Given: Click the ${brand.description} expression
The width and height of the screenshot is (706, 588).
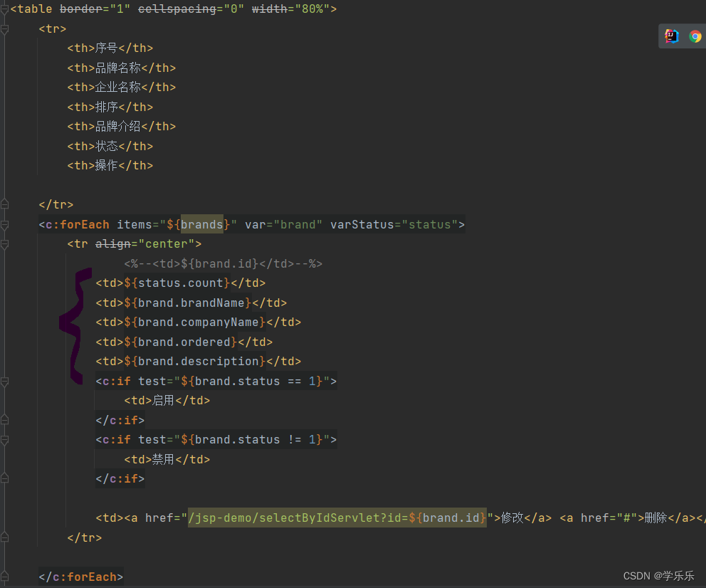Looking at the screenshot, I should point(195,361).
